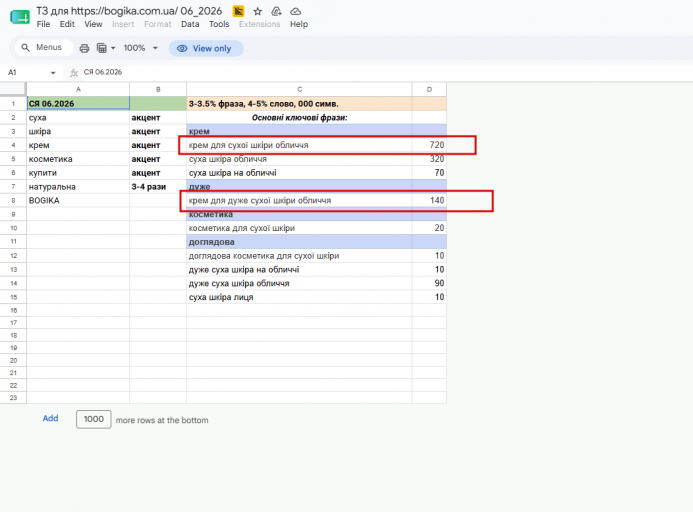The image size is (693, 512).
Task: Select cell 'косметика' in column A
Action: point(78,159)
